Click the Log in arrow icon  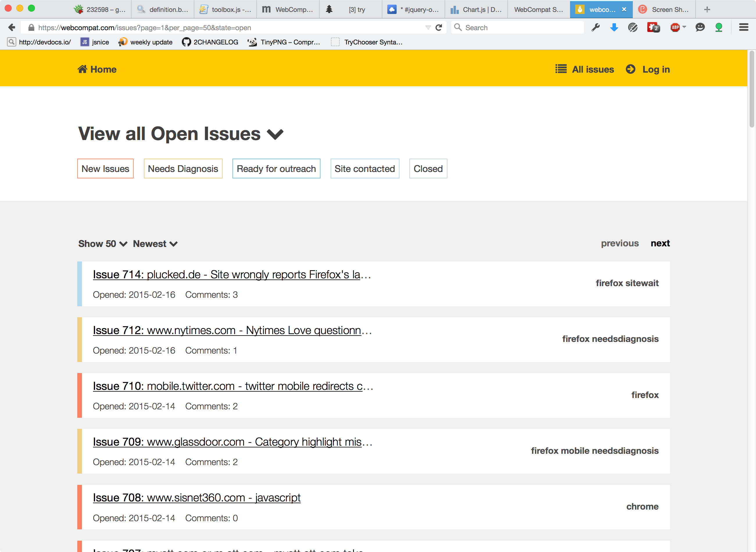click(x=630, y=69)
